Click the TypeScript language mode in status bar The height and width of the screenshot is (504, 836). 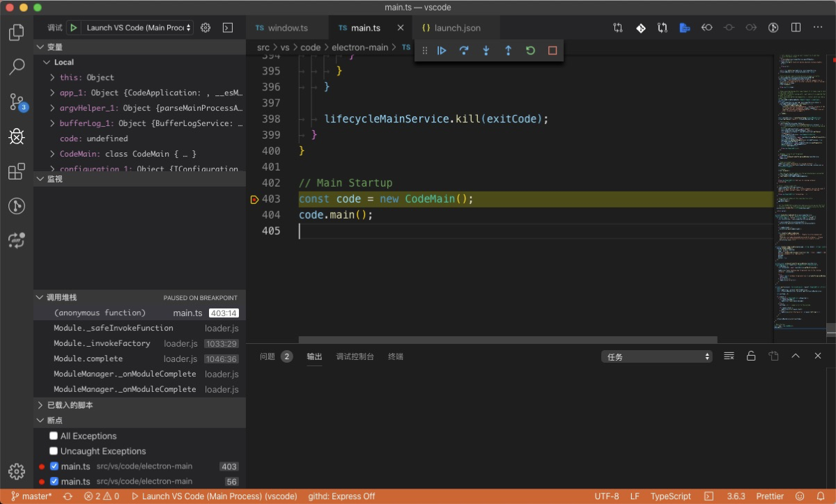(670, 496)
